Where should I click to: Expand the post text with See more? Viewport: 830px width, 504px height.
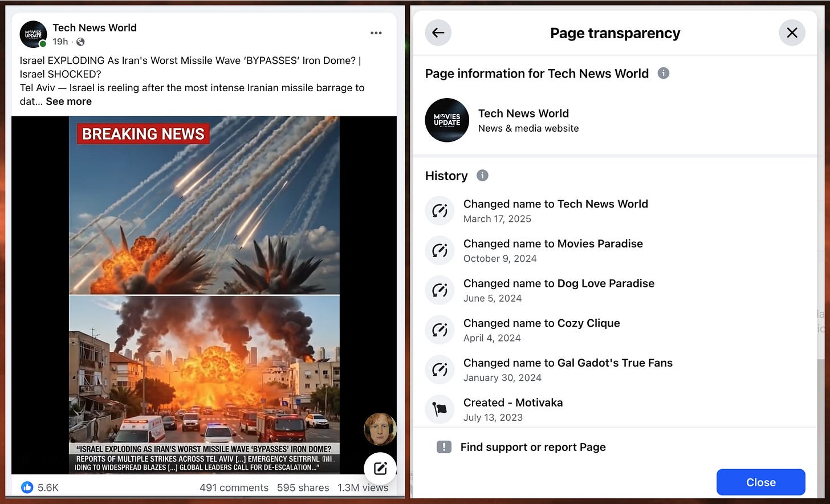pyautogui.click(x=68, y=101)
